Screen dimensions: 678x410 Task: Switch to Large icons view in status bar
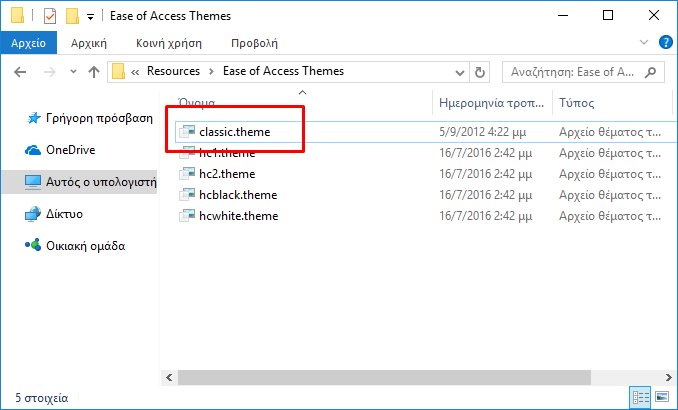[x=662, y=397]
